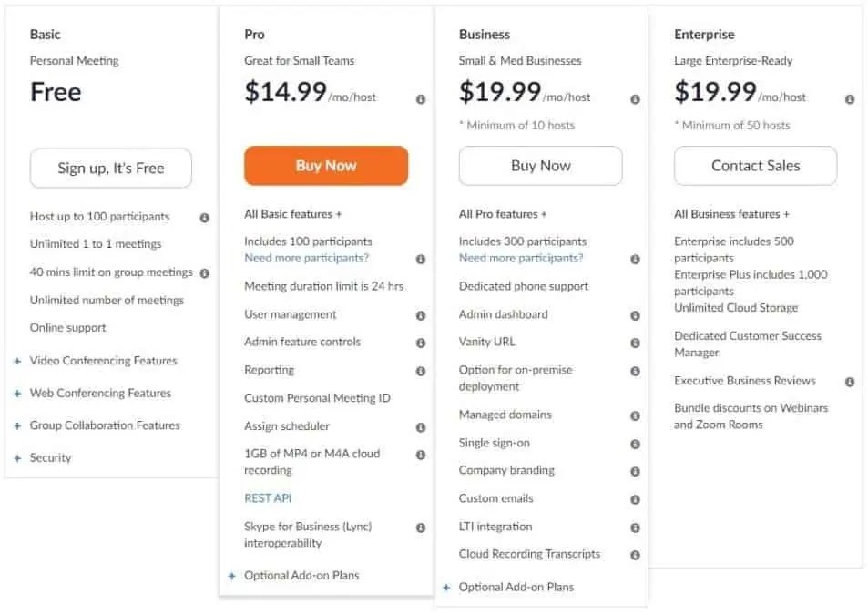
Task: Click the info icon next to Includes 100 participants
Action: point(420,259)
